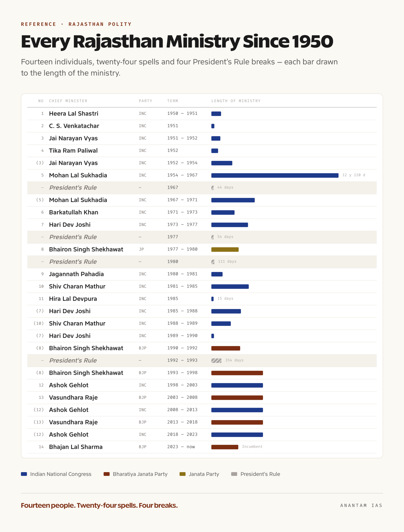Open the Barkatullah Khan name entry
The height and width of the screenshot is (532, 404).
pyautogui.click(x=74, y=212)
